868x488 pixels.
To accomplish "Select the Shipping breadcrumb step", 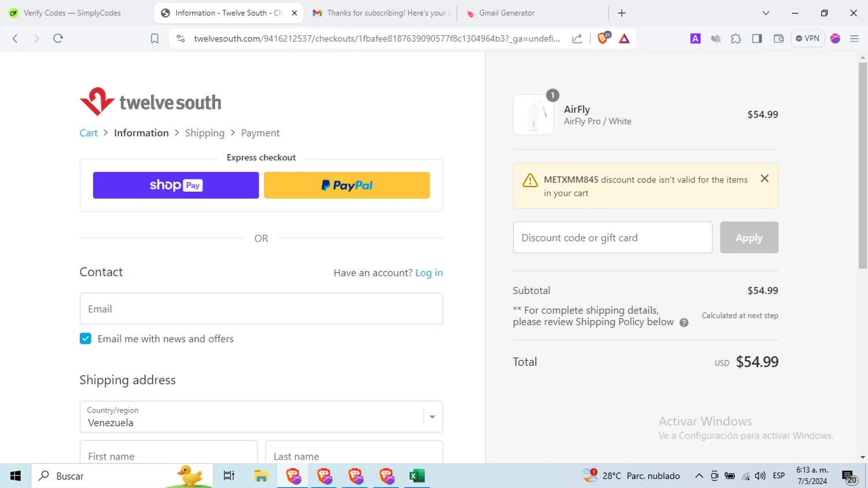I will coord(205,133).
